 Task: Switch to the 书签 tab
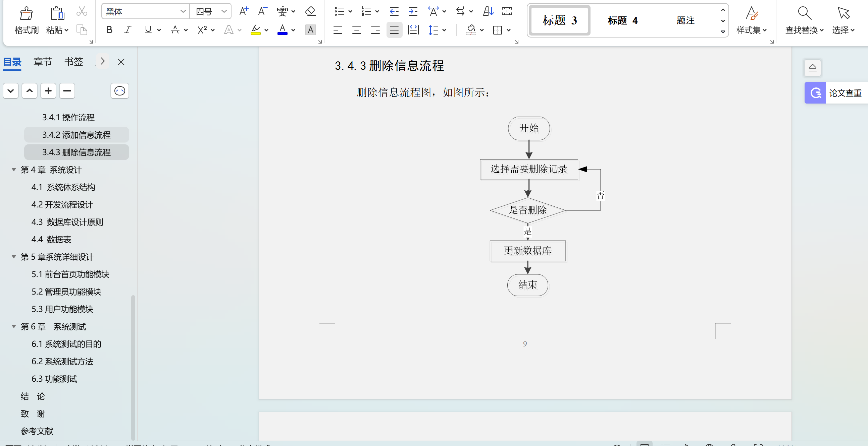pyautogui.click(x=73, y=62)
